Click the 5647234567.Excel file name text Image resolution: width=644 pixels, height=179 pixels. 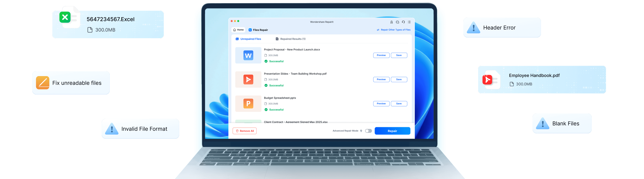pos(111,19)
